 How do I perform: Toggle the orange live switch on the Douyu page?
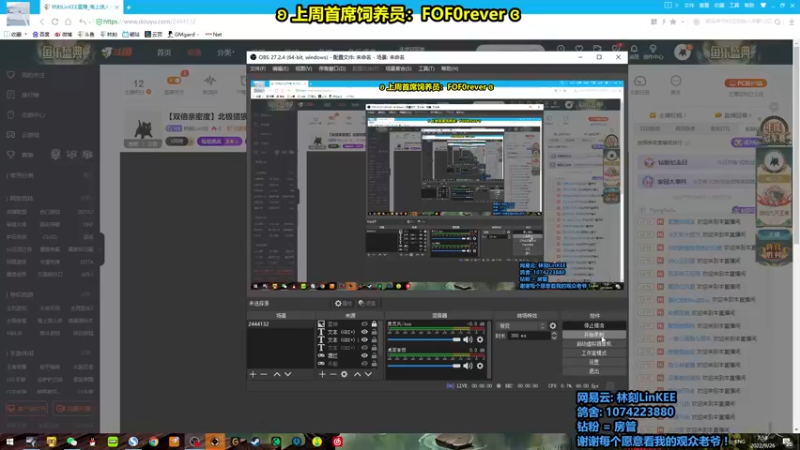click(173, 81)
